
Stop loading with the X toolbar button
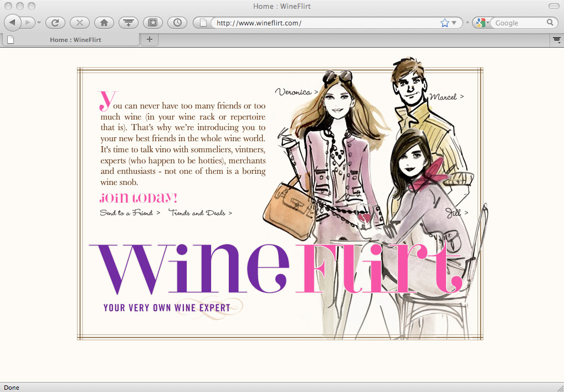79,23
